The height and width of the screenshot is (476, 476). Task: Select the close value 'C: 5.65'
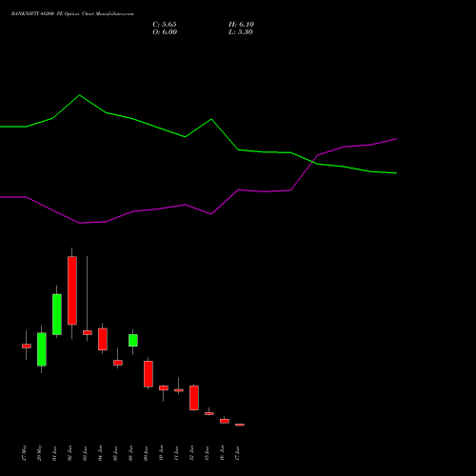[165, 25]
